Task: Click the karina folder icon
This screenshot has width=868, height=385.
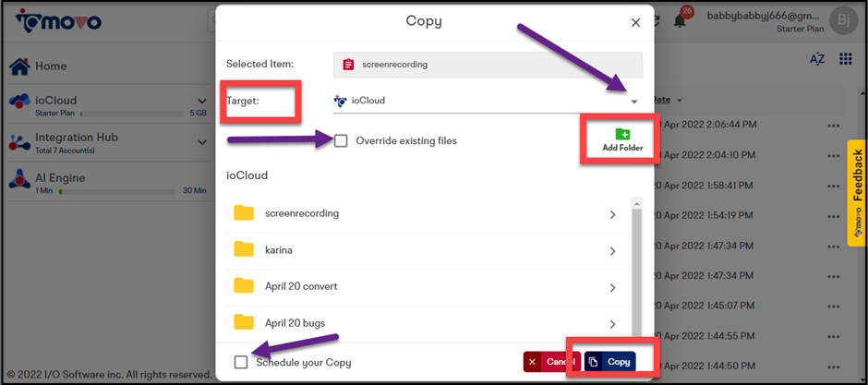Action: (244, 249)
